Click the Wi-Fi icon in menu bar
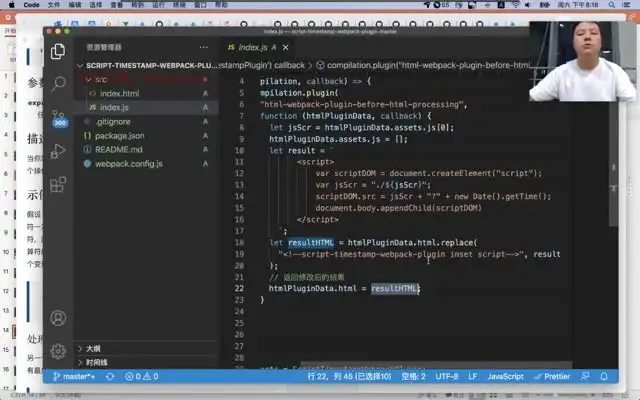The width and height of the screenshot is (640, 400). [516, 4]
